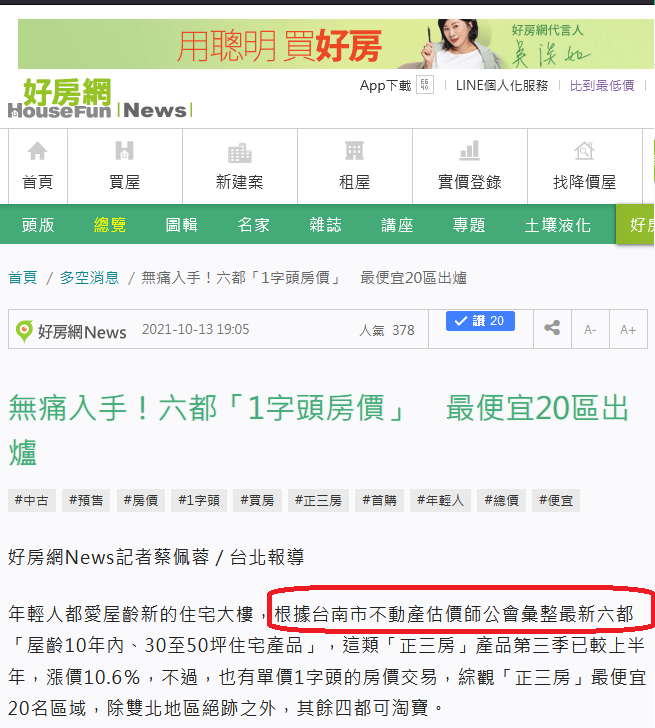Decrease font size with A- button
The height and width of the screenshot is (728, 655).
(x=590, y=330)
